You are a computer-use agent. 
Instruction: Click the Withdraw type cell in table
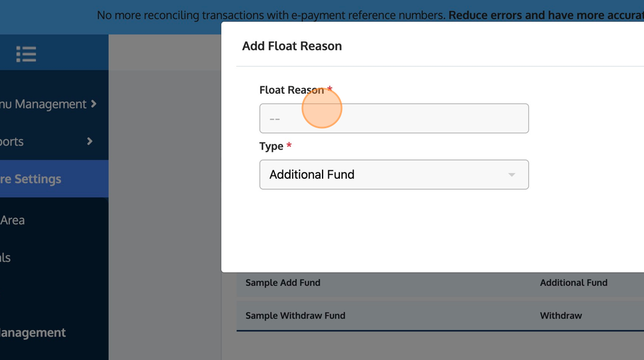(561, 315)
